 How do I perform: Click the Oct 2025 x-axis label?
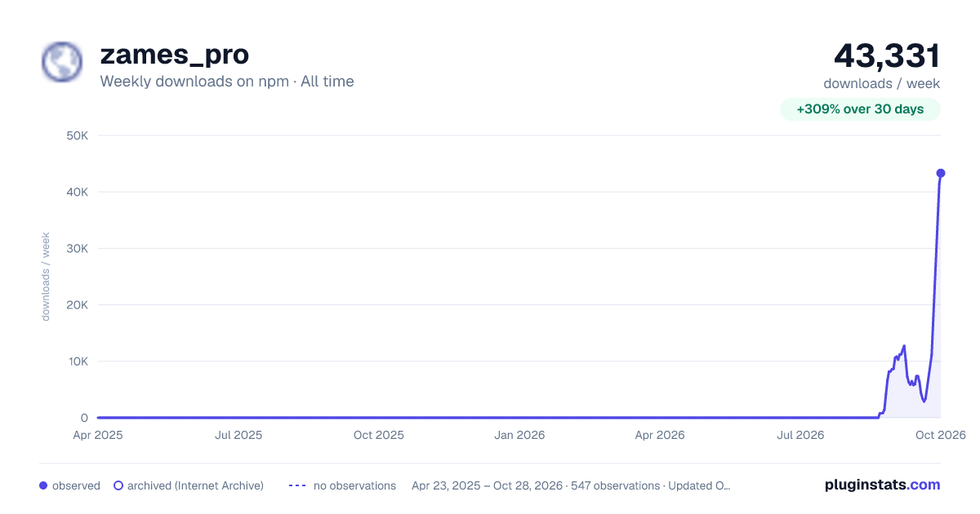[x=379, y=435]
